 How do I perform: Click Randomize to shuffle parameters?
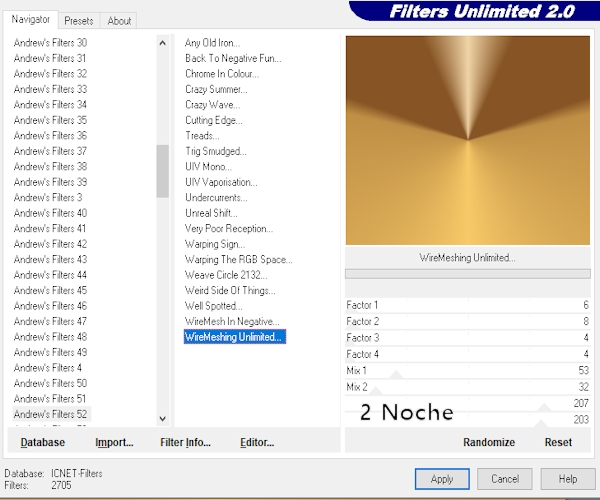click(x=489, y=442)
